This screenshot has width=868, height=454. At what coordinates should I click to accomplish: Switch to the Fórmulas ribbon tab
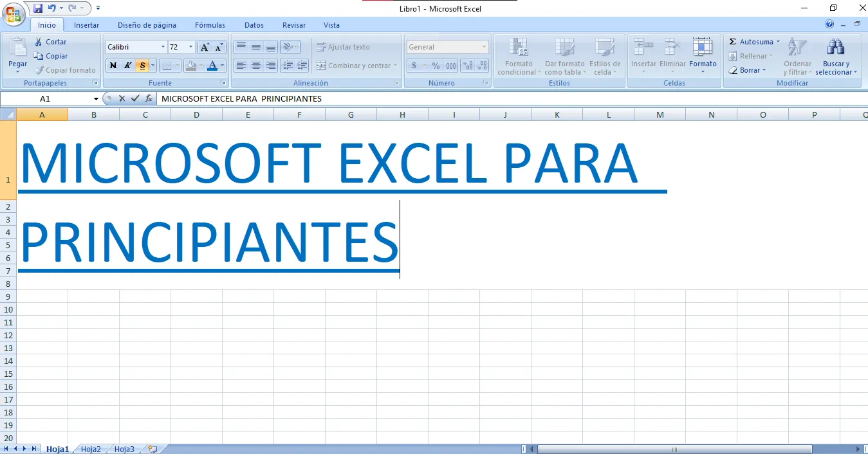(x=209, y=25)
